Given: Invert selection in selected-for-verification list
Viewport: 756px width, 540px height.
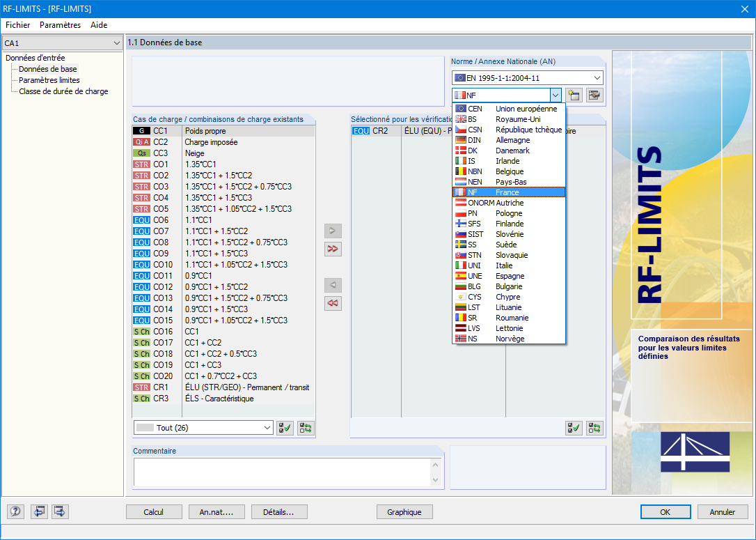Looking at the screenshot, I should click(x=594, y=428).
